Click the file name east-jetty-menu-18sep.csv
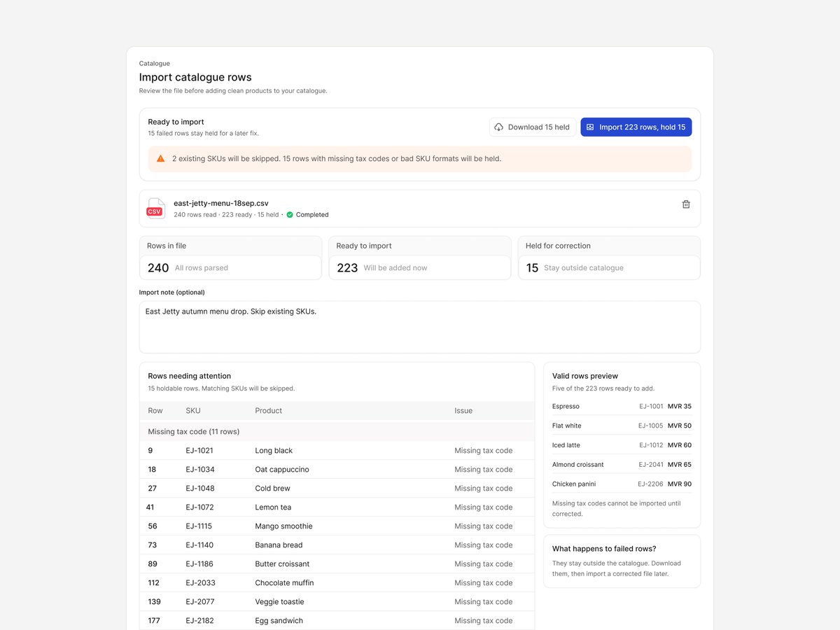This screenshot has width=840, height=630. (x=221, y=204)
